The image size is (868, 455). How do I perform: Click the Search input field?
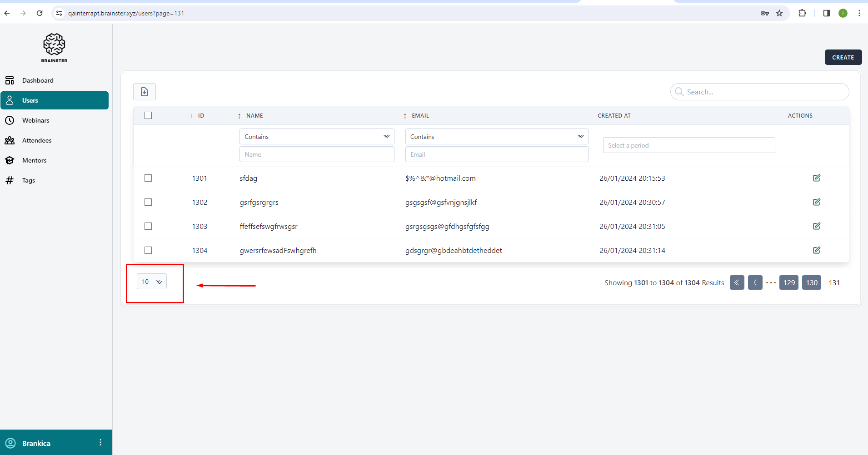pyautogui.click(x=763, y=92)
